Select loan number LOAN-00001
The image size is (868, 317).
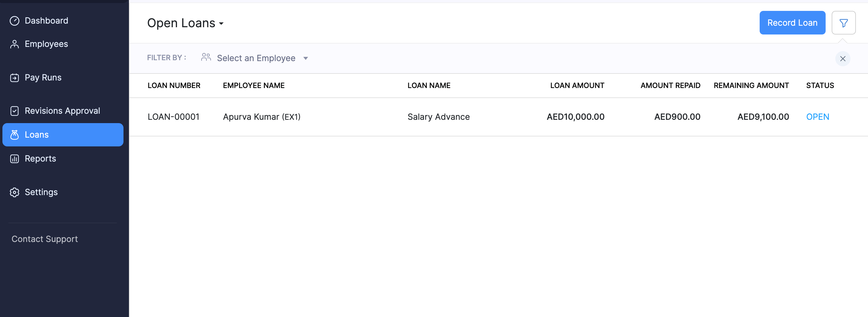(x=173, y=116)
